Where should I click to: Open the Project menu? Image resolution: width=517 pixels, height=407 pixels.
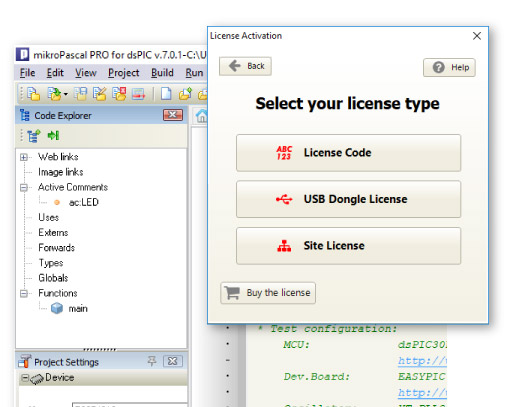click(x=124, y=73)
